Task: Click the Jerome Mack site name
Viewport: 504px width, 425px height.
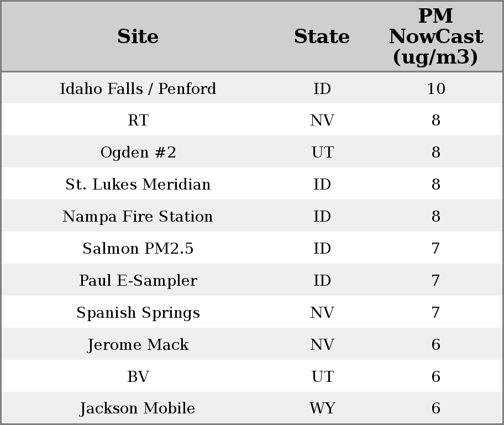Action: click(x=138, y=345)
